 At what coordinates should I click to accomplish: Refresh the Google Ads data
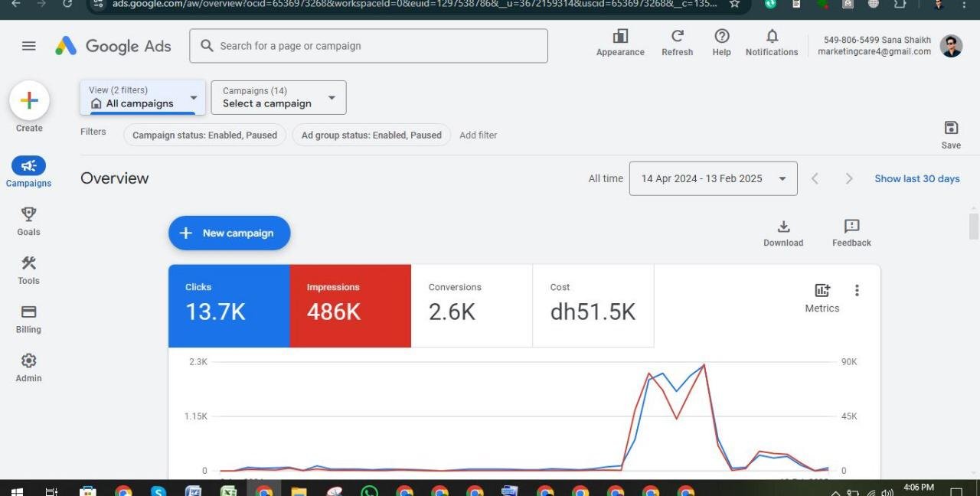tap(677, 43)
